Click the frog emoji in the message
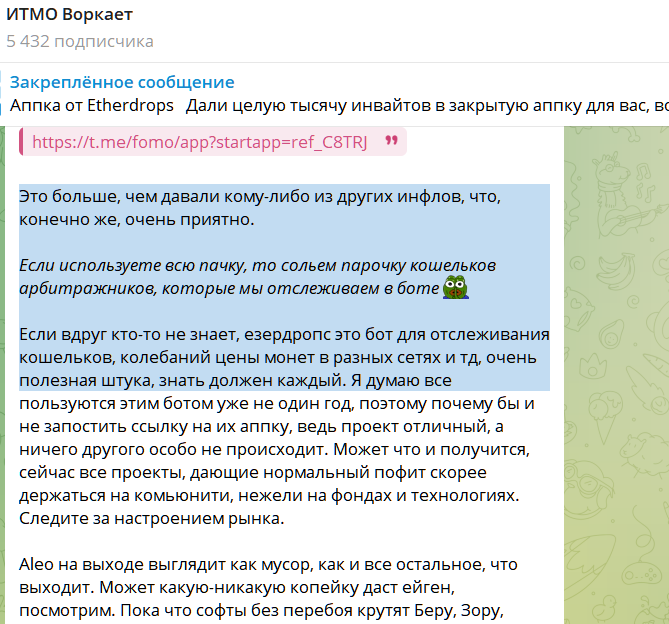This screenshot has height=624, width=669. [455, 287]
